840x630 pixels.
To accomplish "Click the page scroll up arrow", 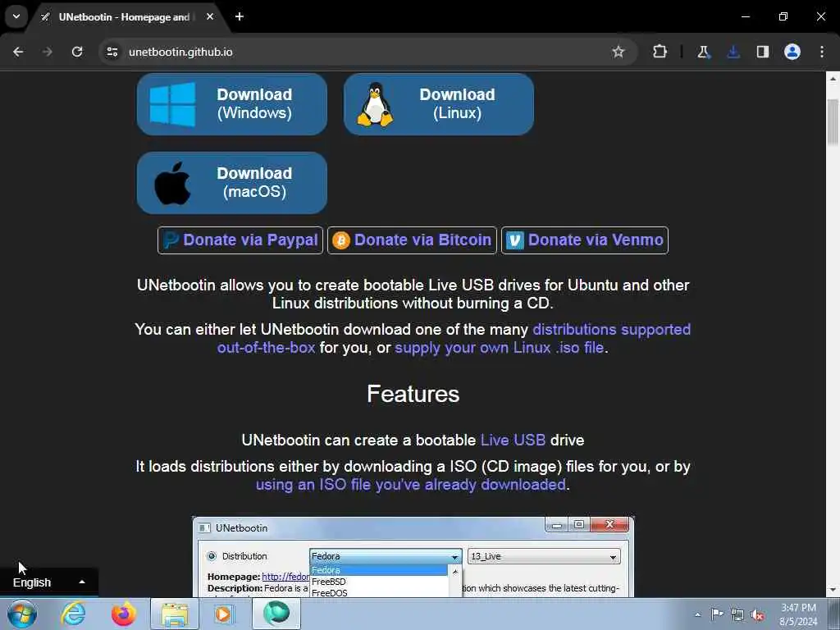I will click(x=833, y=79).
